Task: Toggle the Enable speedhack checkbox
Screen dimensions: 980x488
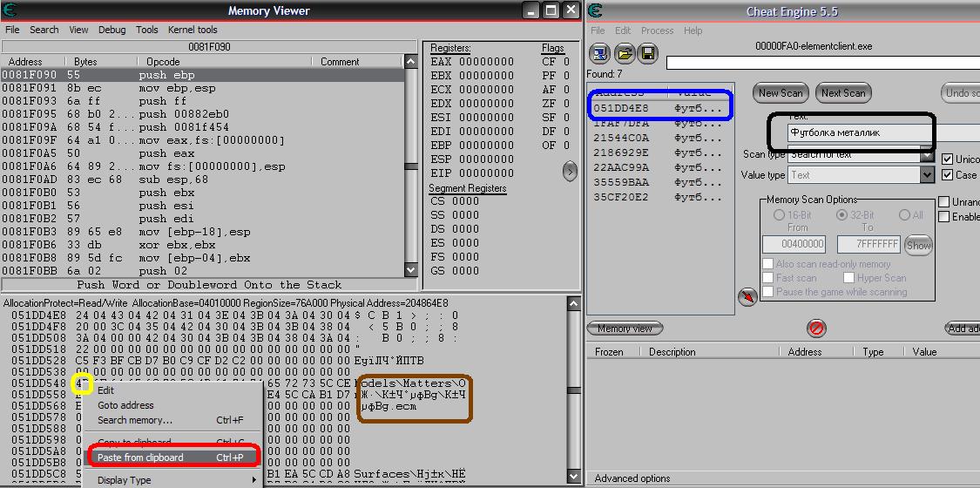Action: [x=943, y=216]
